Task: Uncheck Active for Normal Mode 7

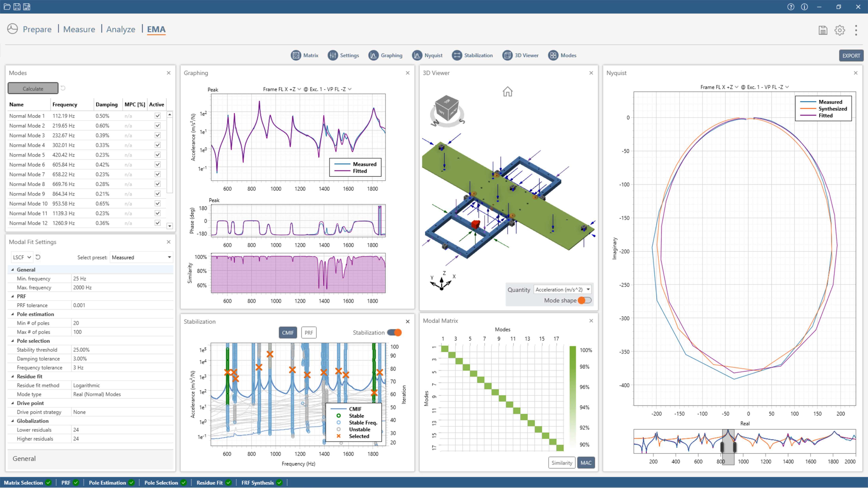Action: [x=157, y=174]
